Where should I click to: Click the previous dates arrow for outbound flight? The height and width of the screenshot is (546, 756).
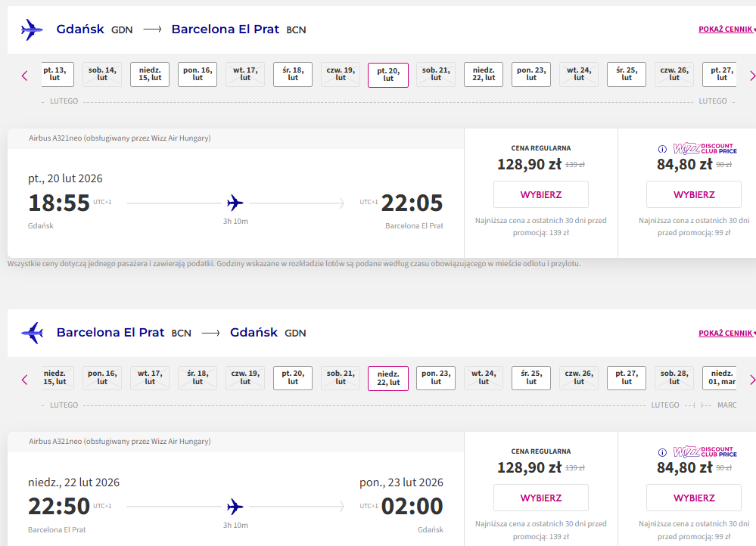[24, 76]
